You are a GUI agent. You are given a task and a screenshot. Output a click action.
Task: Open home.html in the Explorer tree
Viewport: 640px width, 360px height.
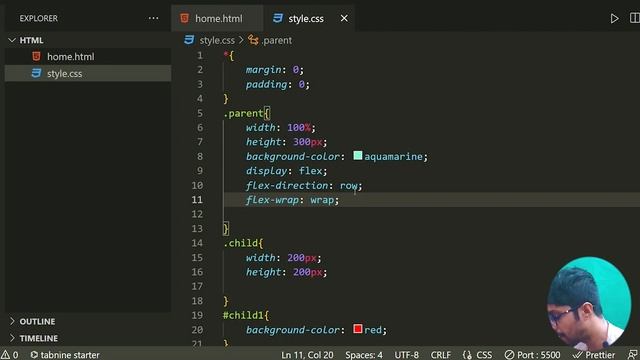70,57
